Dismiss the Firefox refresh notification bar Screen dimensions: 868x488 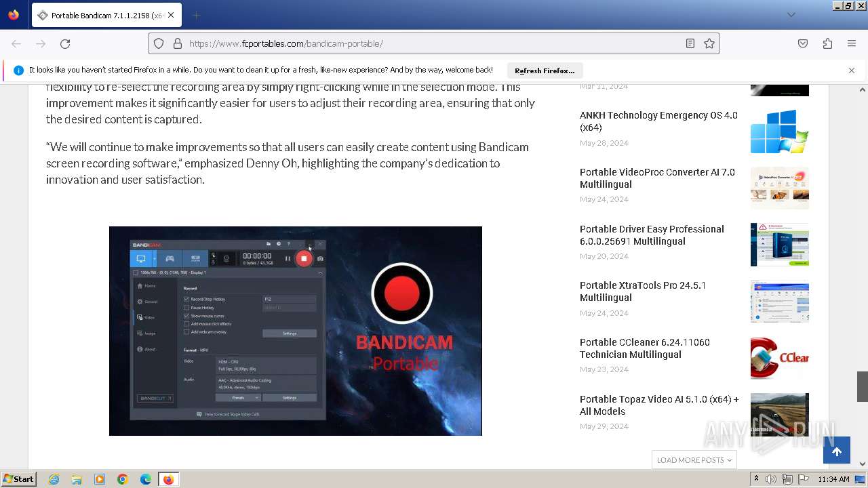[x=852, y=70]
